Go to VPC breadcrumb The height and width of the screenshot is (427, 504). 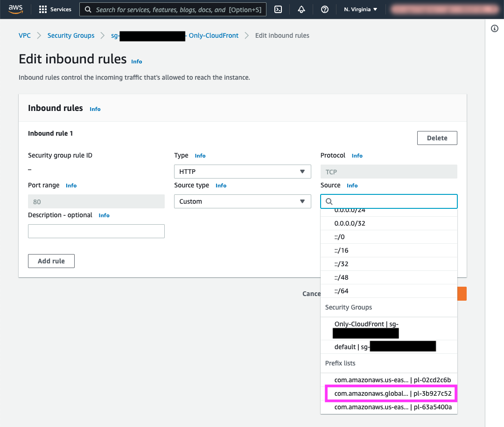click(25, 35)
